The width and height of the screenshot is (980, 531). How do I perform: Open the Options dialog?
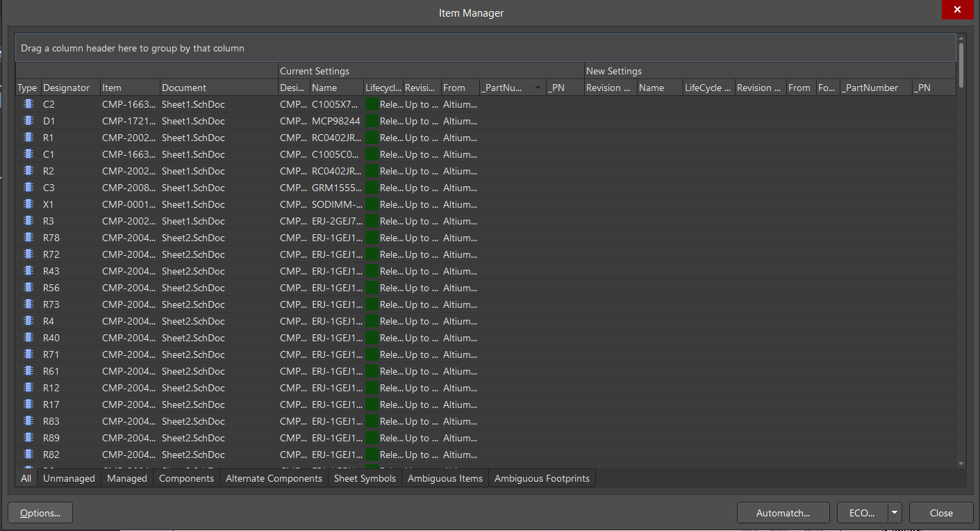40,512
